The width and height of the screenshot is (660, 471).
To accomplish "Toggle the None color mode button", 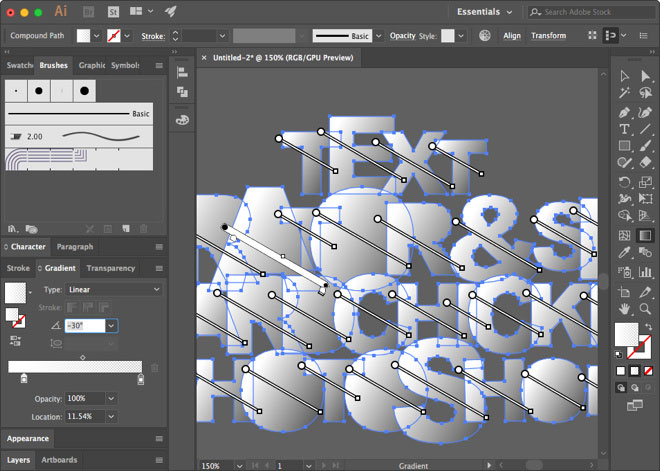I will tap(649, 371).
